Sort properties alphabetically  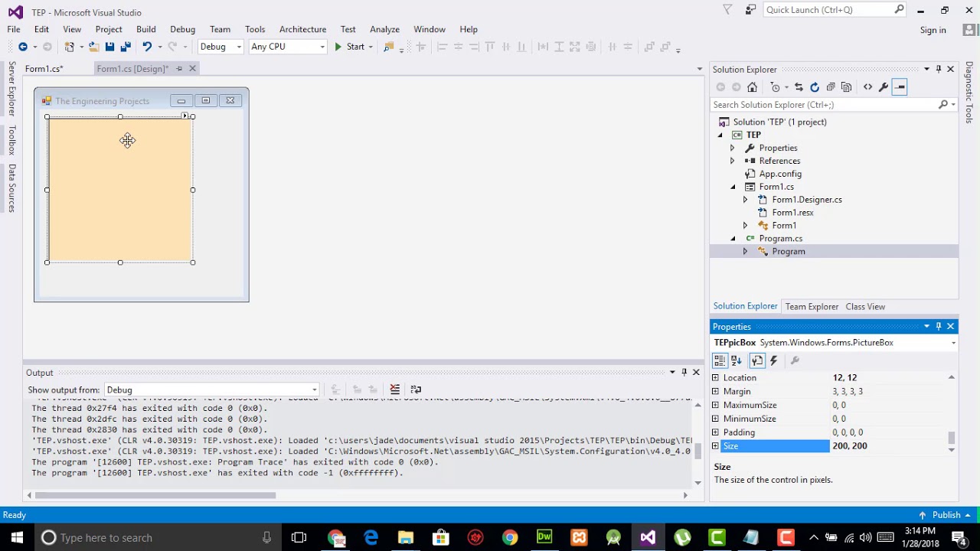point(737,360)
